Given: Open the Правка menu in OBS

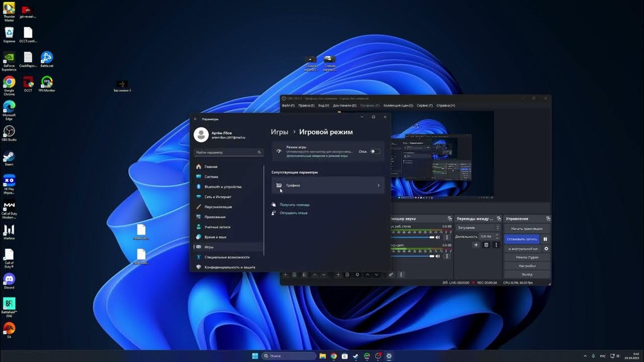Looking at the screenshot, I should tap(306, 106).
